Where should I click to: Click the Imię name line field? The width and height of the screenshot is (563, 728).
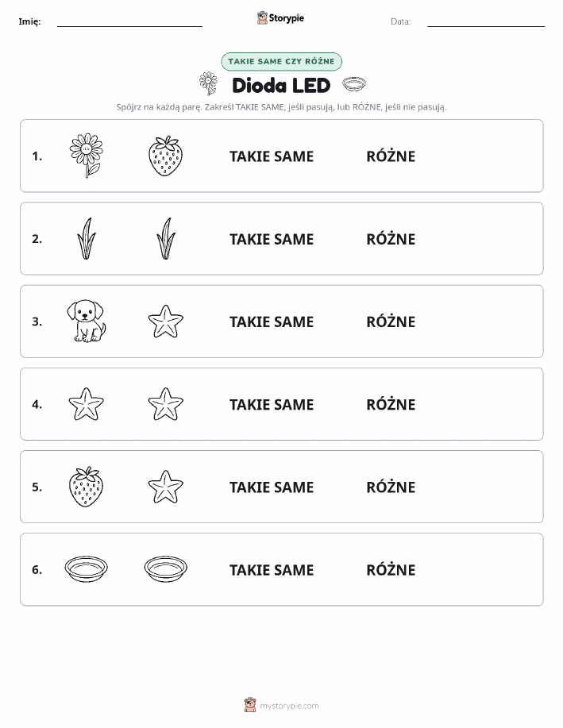[x=129, y=22]
